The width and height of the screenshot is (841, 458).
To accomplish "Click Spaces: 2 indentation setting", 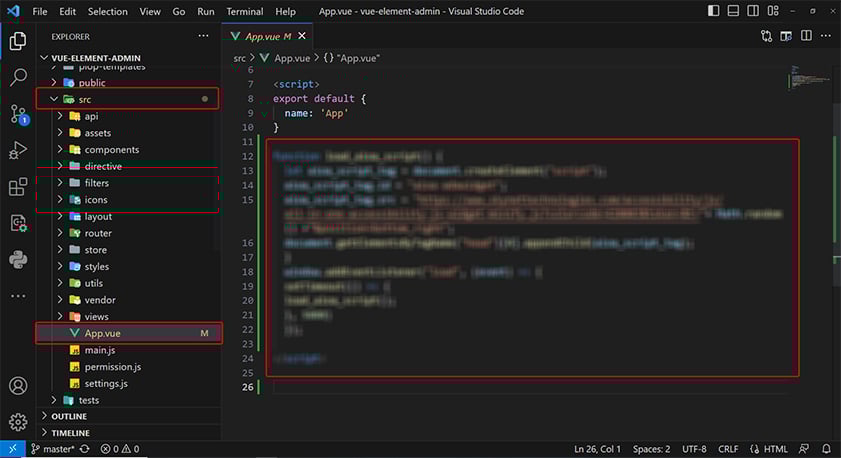I will (651, 449).
